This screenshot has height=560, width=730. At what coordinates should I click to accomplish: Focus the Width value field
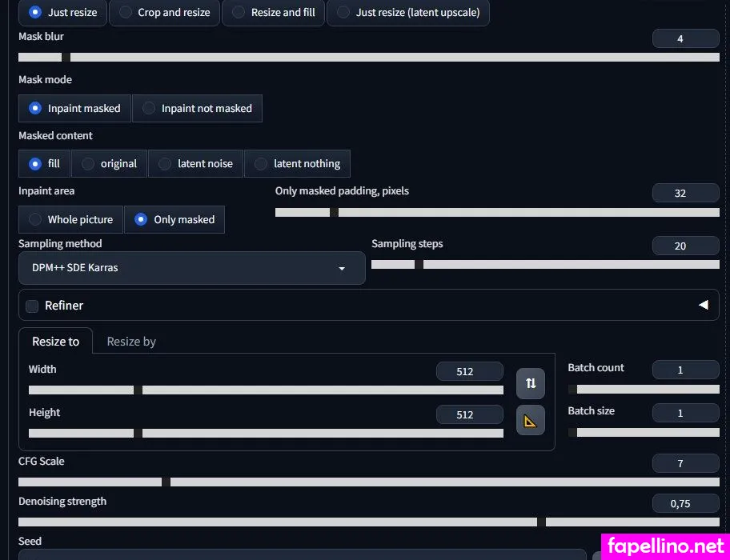[469, 371]
